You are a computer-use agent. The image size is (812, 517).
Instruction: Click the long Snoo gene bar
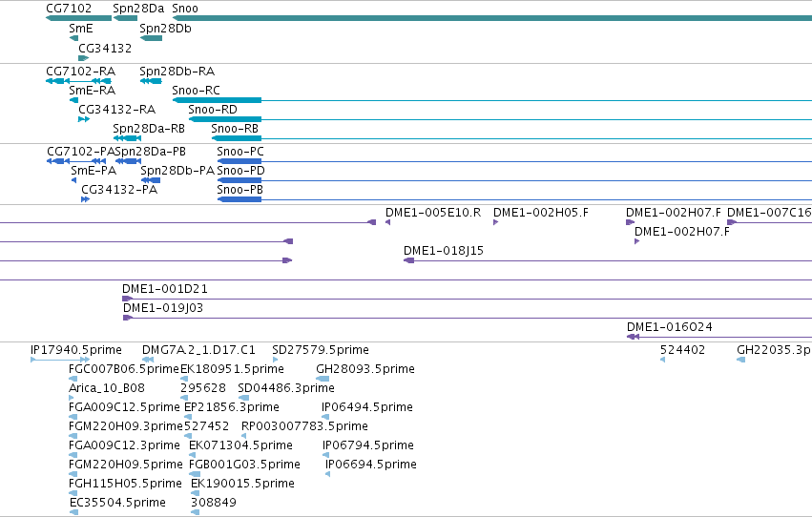[x=492, y=18]
